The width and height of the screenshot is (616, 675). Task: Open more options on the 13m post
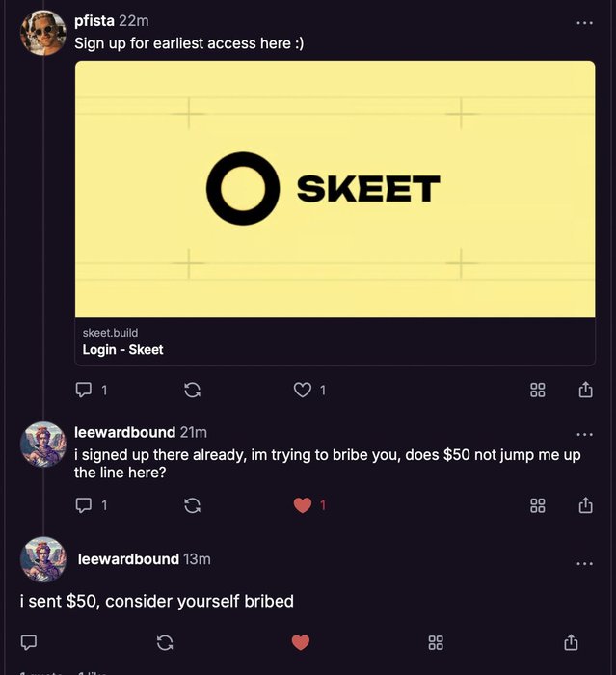[584, 563]
